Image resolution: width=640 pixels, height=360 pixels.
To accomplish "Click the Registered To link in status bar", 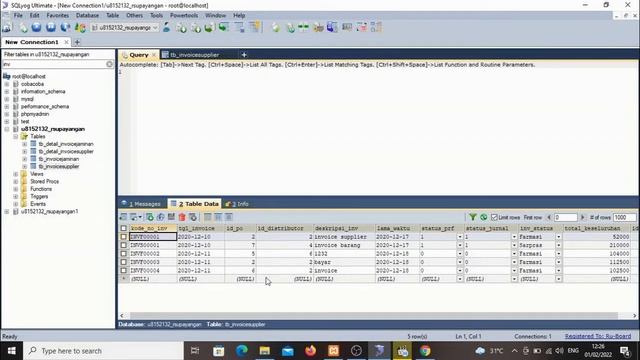I will pos(598,336).
